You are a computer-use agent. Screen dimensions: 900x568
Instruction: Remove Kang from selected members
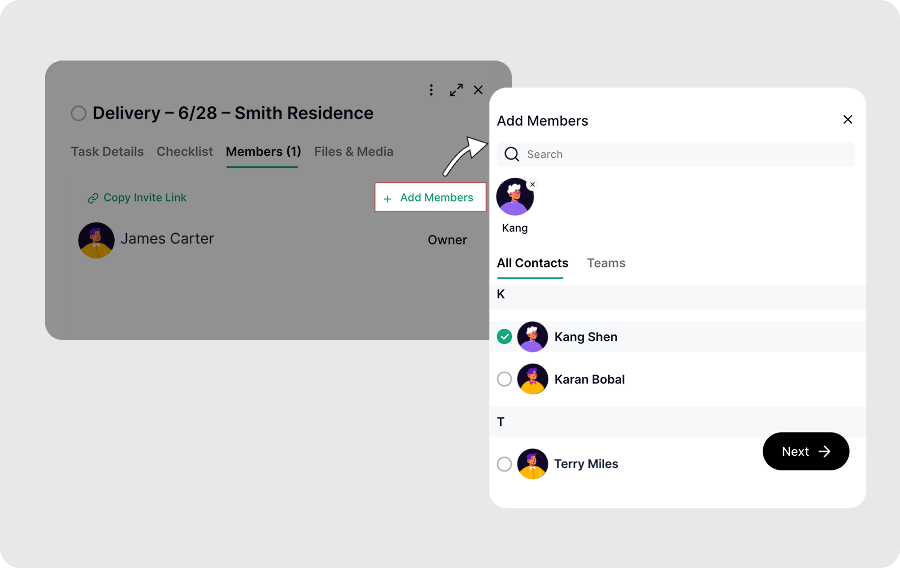point(532,185)
